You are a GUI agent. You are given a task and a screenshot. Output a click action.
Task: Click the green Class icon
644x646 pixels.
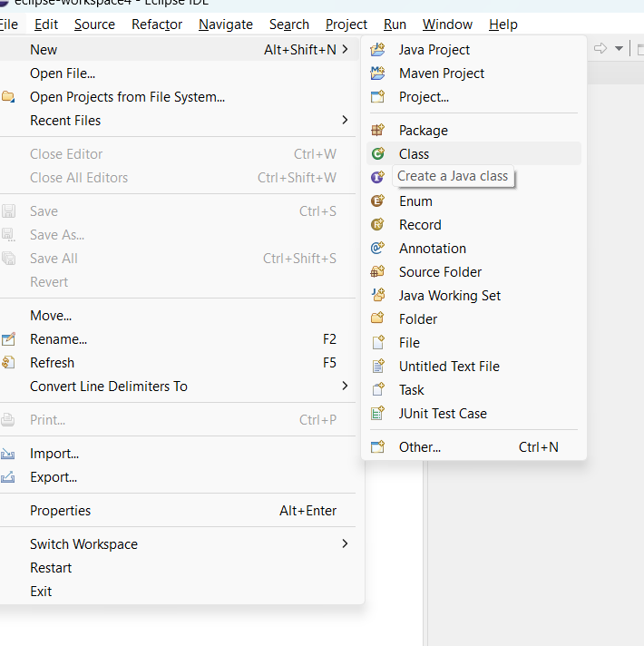(x=377, y=153)
